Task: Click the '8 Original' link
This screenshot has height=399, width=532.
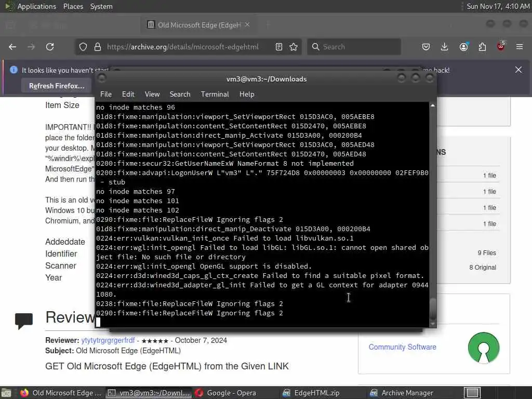Action: coord(483,268)
